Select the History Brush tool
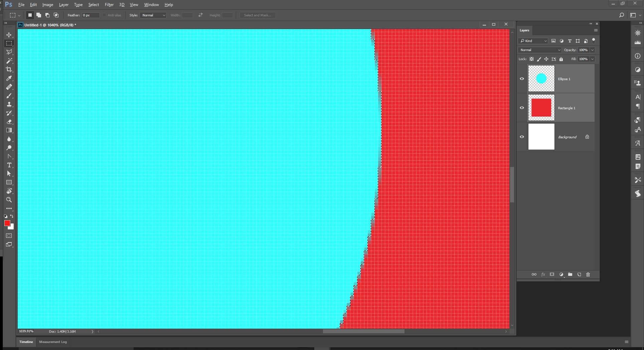The image size is (644, 350). click(9, 113)
